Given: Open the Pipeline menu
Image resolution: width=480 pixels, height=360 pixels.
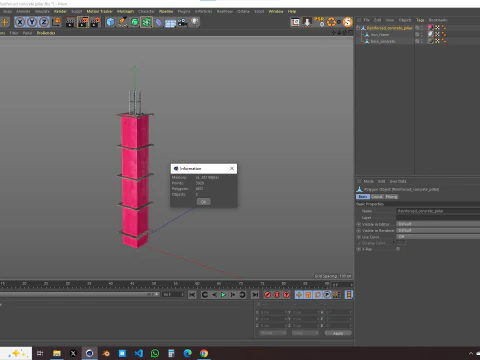Looking at the screenshot, I should click(x=166, y=11).
